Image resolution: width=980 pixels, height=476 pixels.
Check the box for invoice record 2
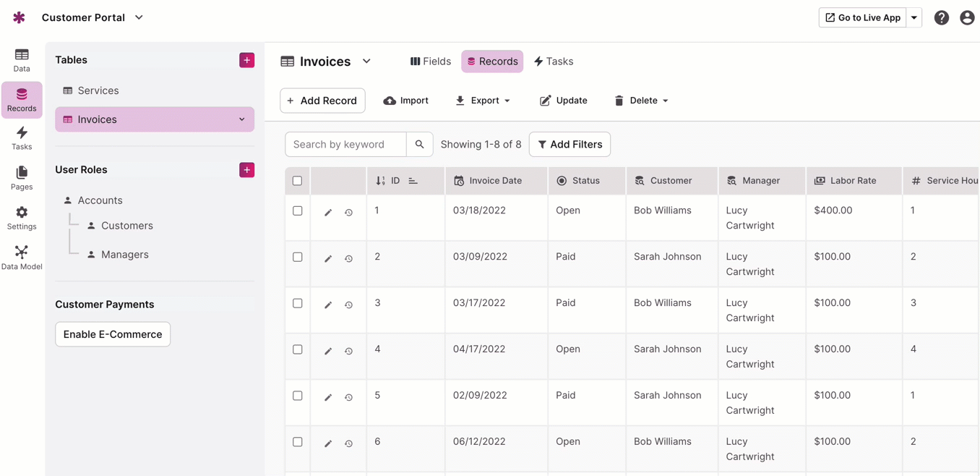[297, 257]
